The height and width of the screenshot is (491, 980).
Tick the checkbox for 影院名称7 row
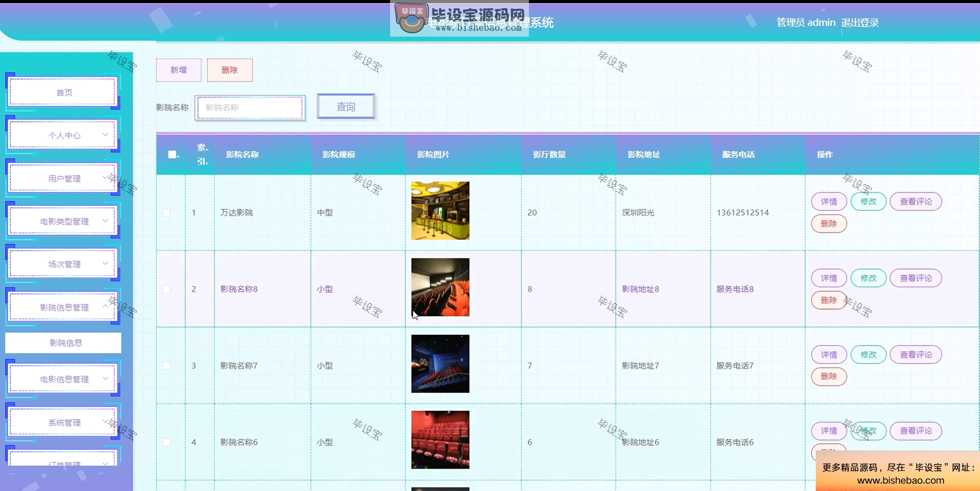[x=166, y=366]
